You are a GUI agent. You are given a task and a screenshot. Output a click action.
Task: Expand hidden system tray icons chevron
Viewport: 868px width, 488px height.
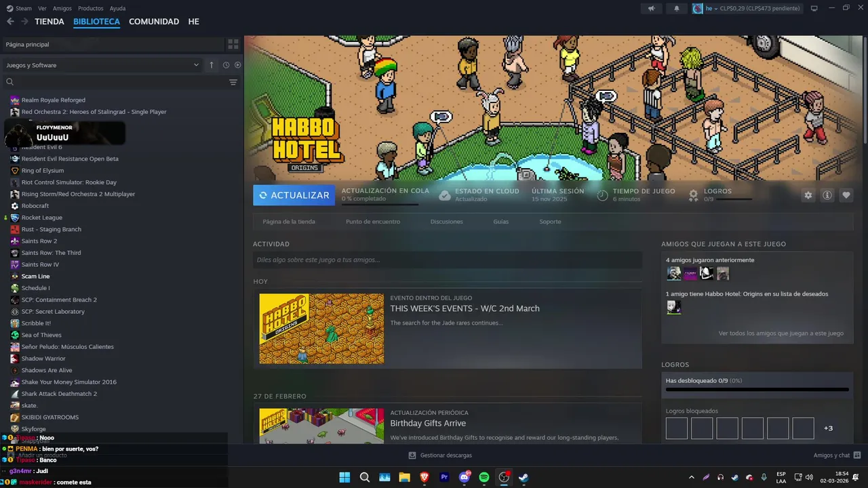click(x=692, y=477)
